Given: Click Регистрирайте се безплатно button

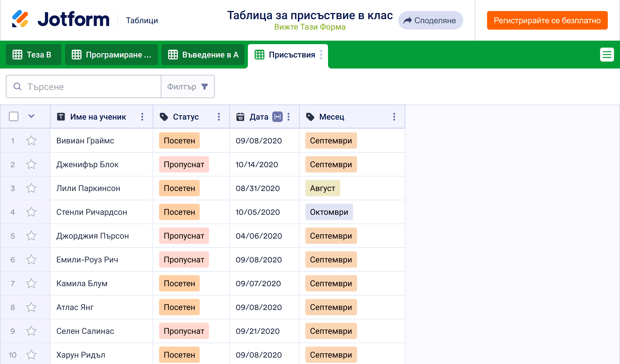Looking at the screenshot, I should (547, 20).
